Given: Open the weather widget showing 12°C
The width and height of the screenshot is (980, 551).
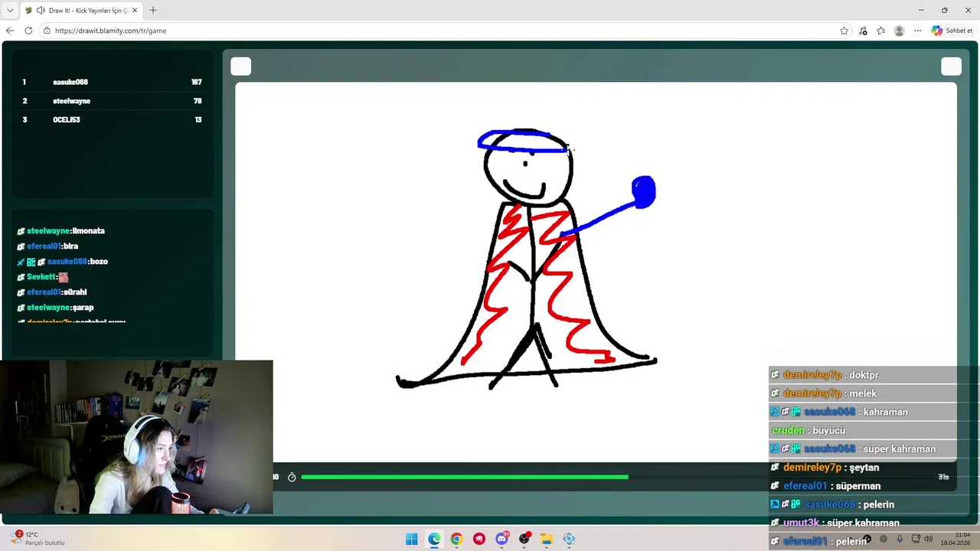Looking at the screenshot, I should [x=38, y=538].
